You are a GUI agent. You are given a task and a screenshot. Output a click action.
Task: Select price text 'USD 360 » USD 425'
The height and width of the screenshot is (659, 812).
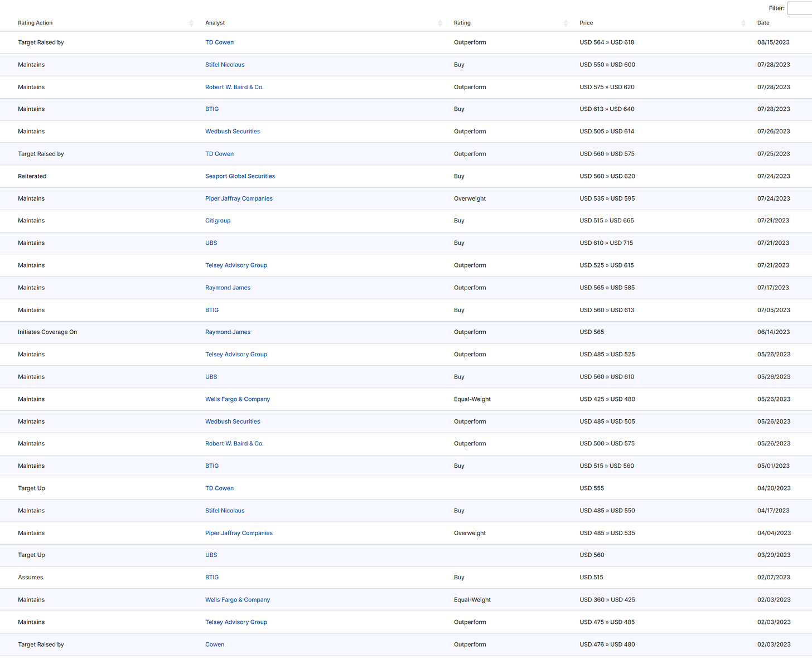(x=607, y=600)
